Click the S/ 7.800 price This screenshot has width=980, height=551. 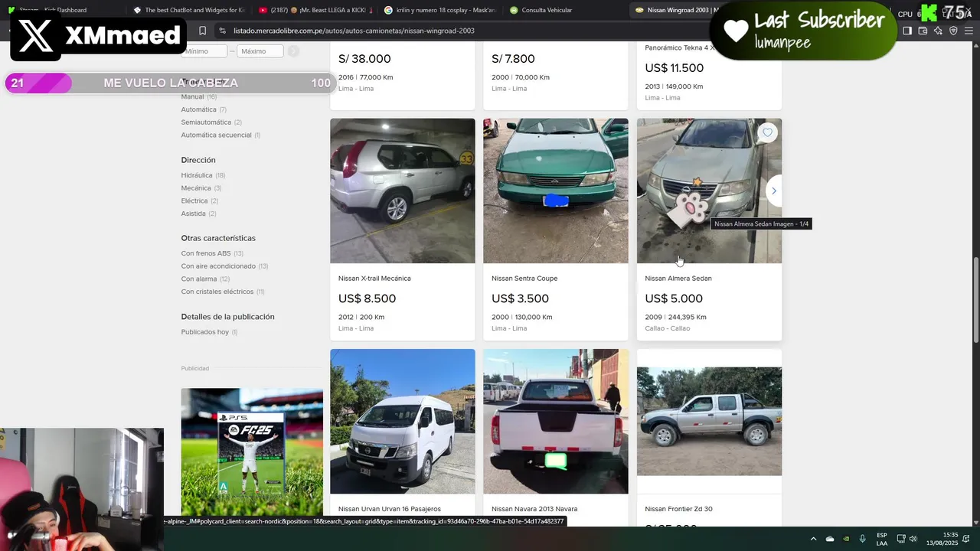513,59
